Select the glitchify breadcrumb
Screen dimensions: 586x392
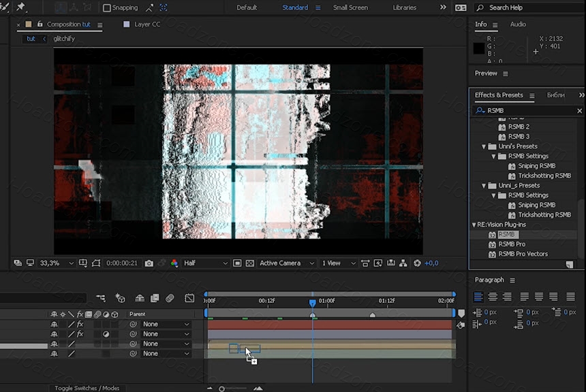[64, 39]
